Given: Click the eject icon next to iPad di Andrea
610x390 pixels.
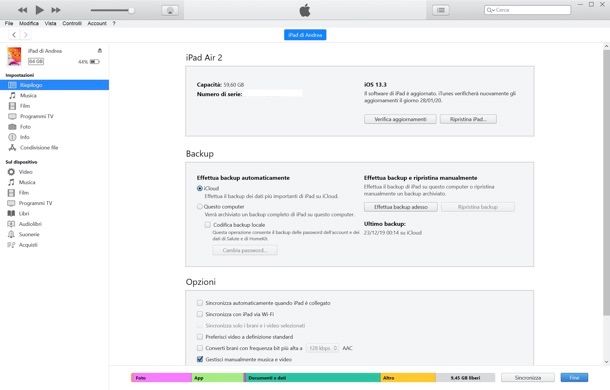Looking at the screenshot, I should 100,51.
